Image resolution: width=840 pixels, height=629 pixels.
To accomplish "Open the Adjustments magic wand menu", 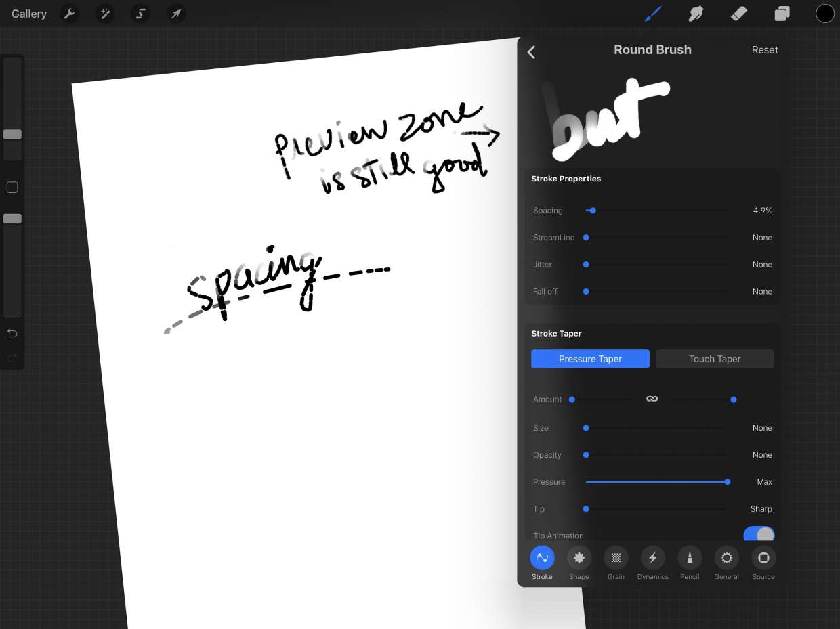I will pos(105,14).
